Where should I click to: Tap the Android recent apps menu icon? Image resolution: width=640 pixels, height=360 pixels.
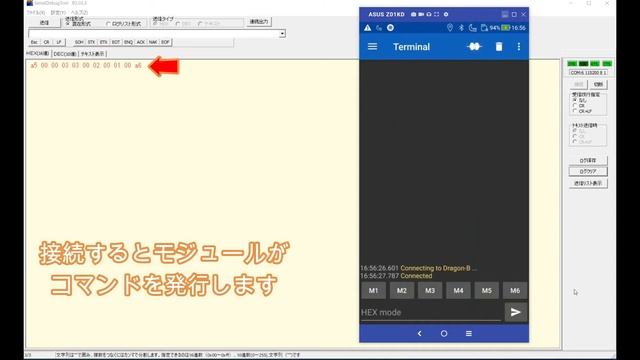pos(469,333)
